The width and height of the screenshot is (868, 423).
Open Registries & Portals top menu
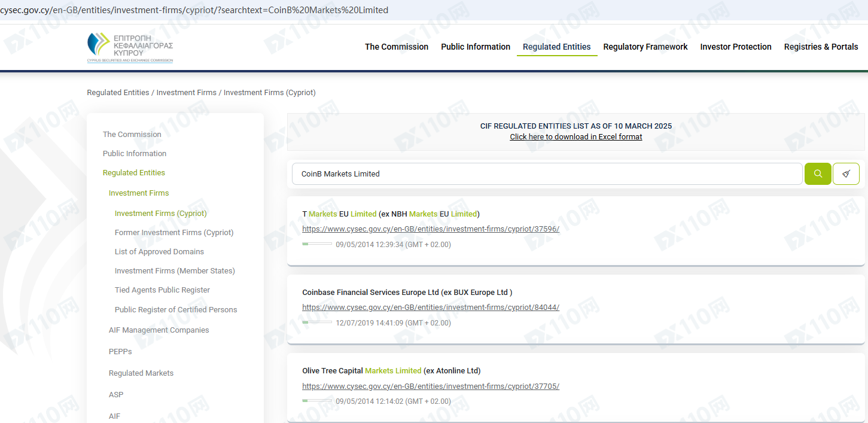coord(821,47)
